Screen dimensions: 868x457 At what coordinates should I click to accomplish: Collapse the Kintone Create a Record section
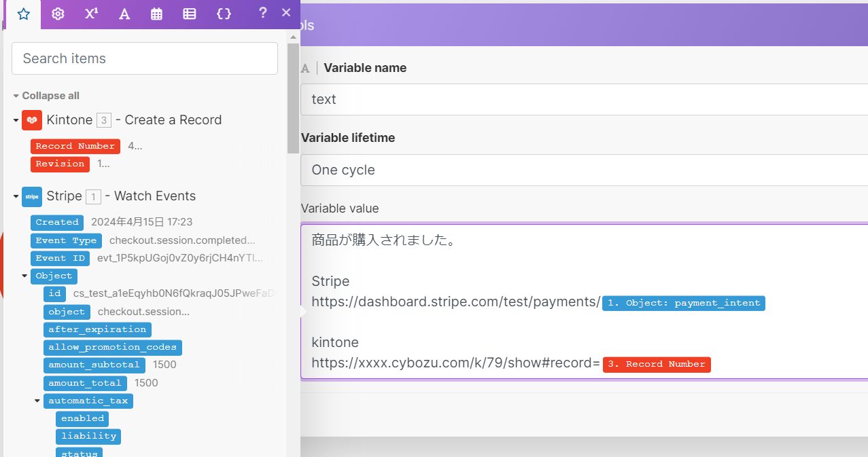[16, 120]
